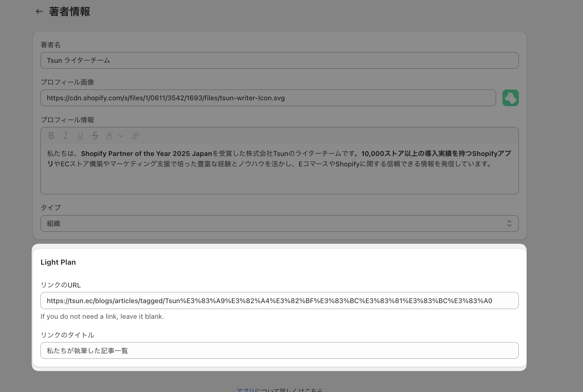Select the Light Plan heading text

click(58, 262)
